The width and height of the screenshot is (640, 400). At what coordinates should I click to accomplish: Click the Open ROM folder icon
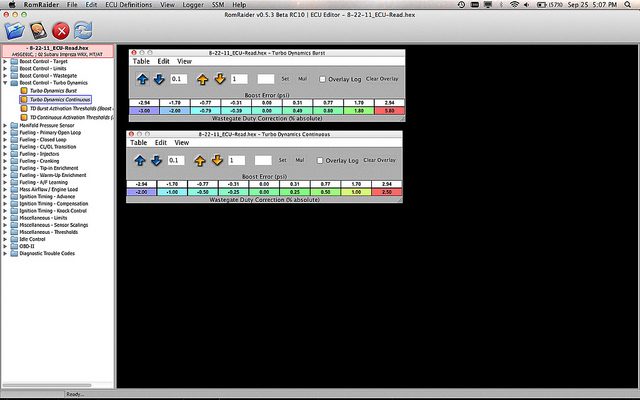point(14,30)
